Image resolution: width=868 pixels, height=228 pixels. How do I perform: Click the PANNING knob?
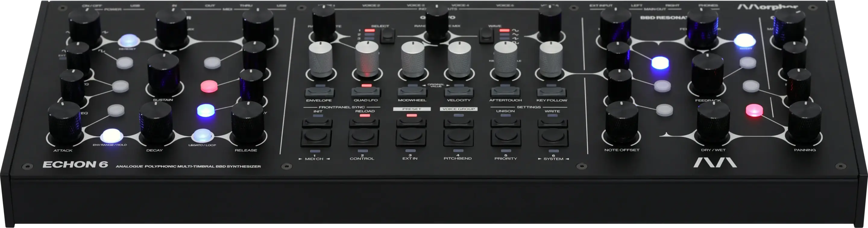click(x=805, y=123)
